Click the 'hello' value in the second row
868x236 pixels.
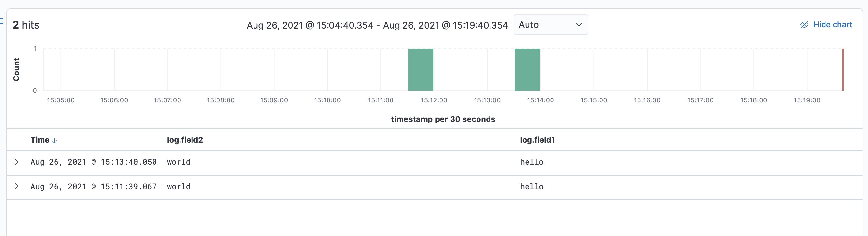coord(532,186)
